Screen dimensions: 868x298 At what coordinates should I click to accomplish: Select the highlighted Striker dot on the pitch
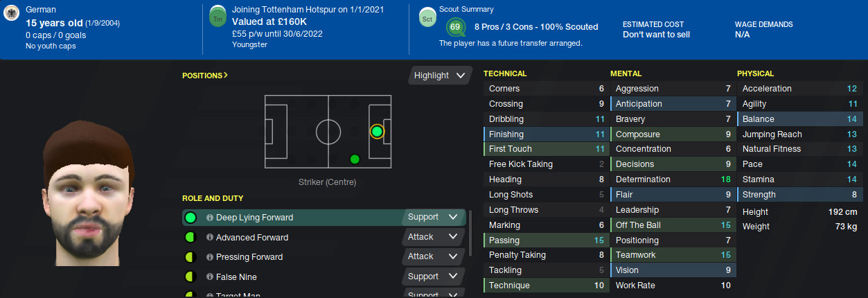pos(377,131)
